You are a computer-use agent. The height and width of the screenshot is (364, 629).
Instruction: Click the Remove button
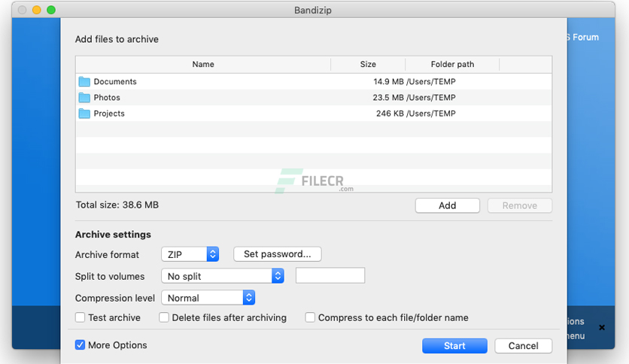[x=520, y=205]
